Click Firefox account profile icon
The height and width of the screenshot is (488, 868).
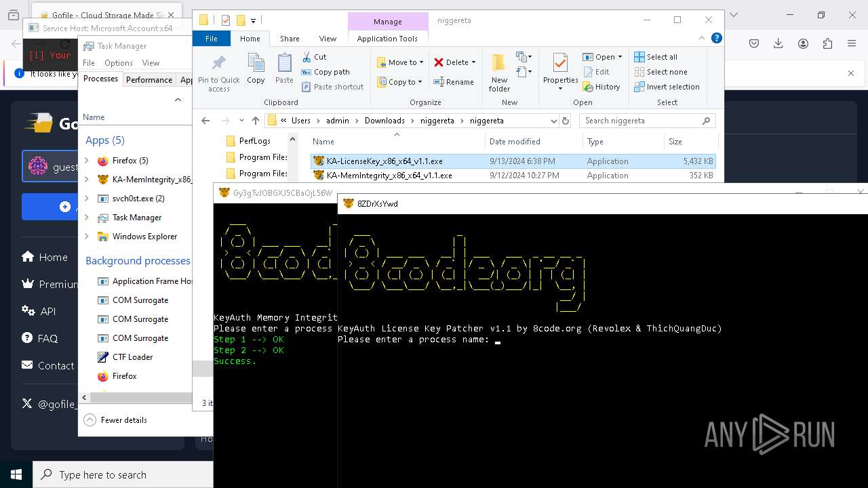pos(803,43)
